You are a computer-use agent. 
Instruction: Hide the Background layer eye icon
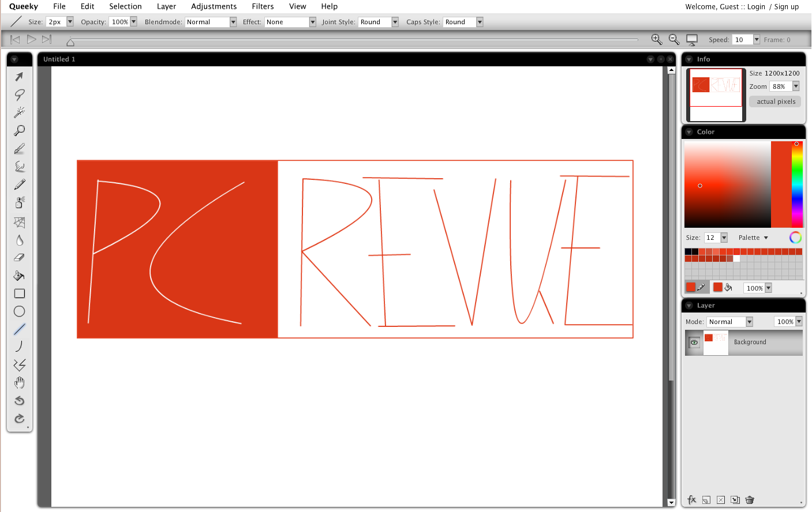click(x=694, y=342)
